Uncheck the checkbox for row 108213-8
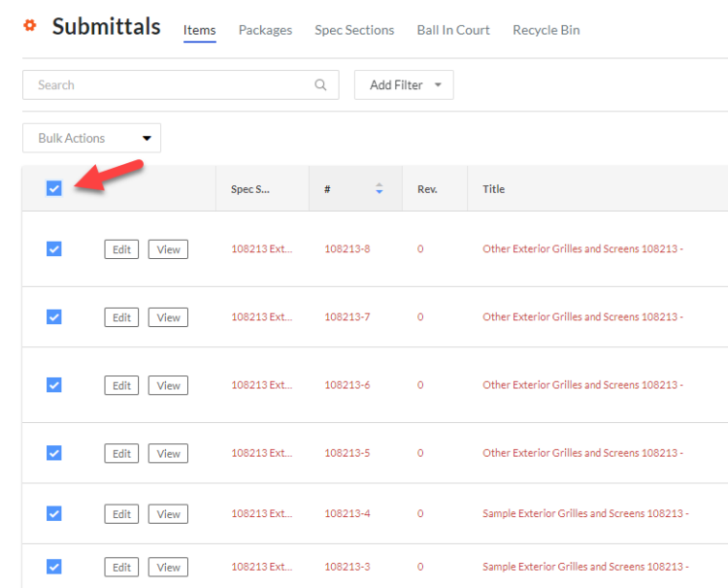Viewport: 728px width, 588px height. click(54, 249)
